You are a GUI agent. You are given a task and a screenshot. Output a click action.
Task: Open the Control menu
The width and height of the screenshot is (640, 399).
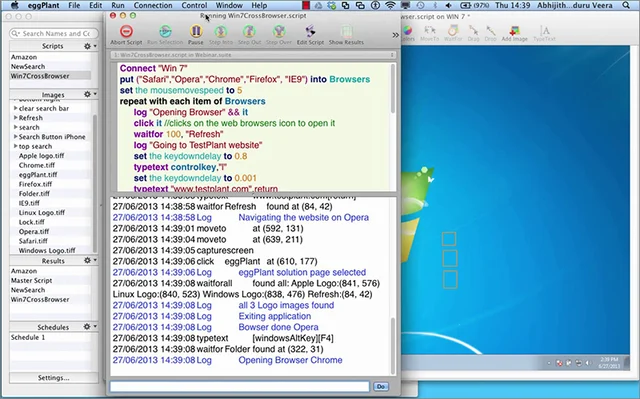[x=194, y=5]
